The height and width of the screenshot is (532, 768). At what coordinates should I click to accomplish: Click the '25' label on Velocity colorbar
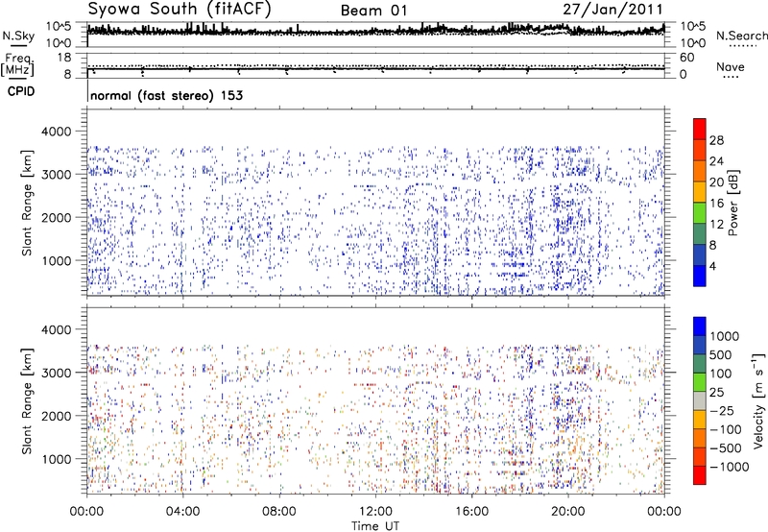[x=716, y=392]
